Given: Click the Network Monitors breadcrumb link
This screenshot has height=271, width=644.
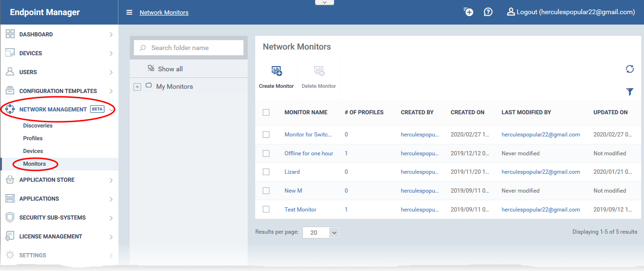Looking at the screenshot, I should click(164, 13).
